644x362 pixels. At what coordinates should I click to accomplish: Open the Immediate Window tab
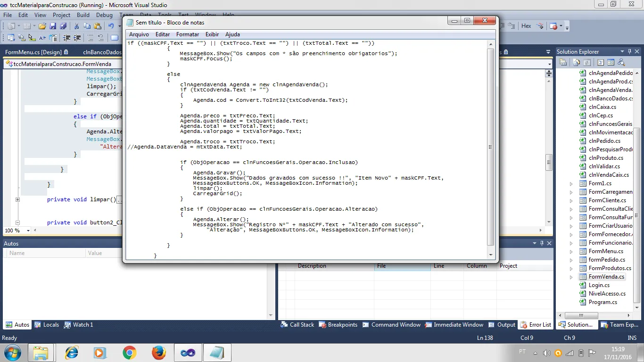tap(454, 325)
